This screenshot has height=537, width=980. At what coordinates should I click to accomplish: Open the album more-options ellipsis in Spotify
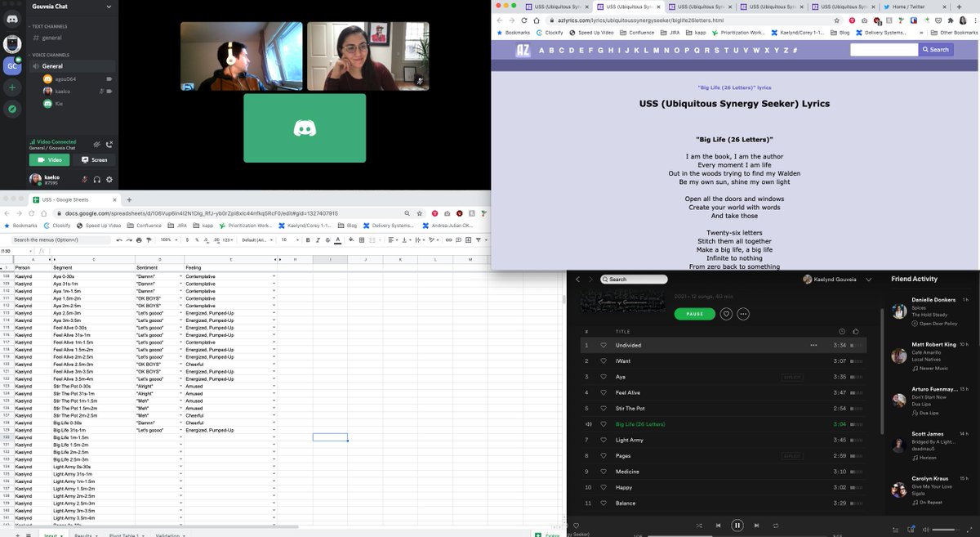point(743,314)
